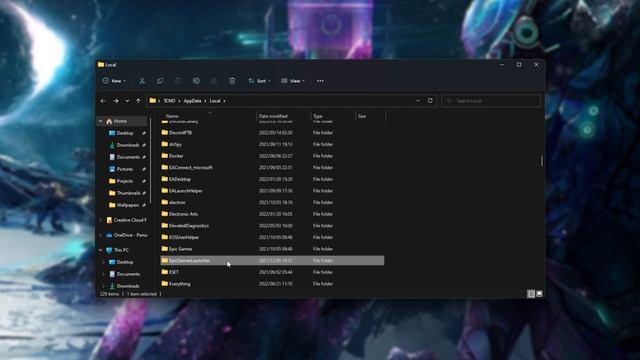Screen dimensions: 640x360
Task: Click the Local breadcrumb segment
Action: (215, 101)
